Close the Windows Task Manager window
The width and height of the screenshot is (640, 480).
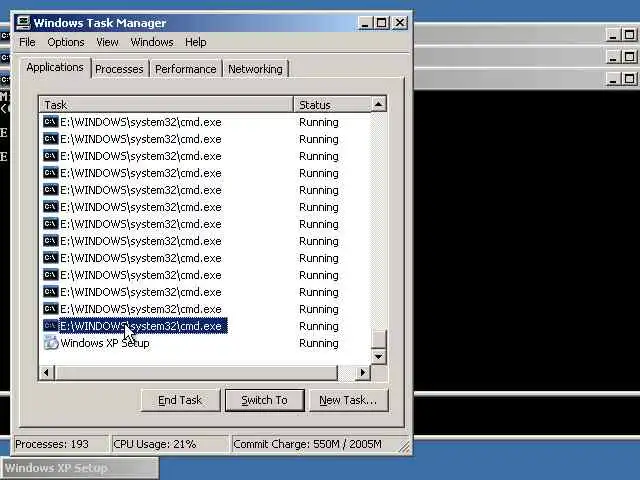(x=400, y=23)
